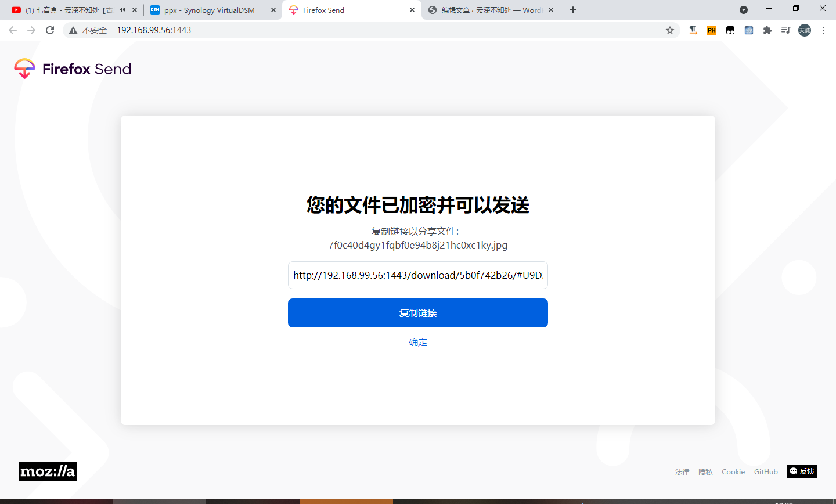This screenshot has width=836, height=504.
Task: Open the blue globe extension icon
Action: point(748,30)
